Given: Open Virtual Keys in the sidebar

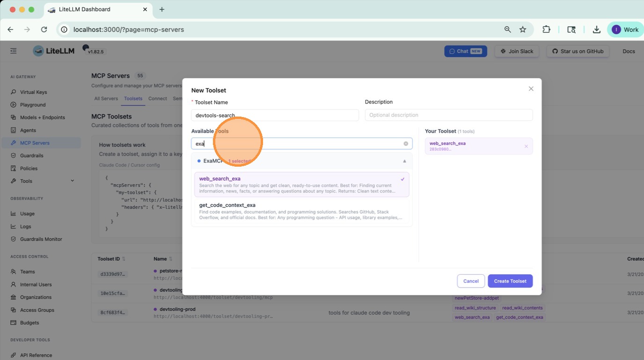Looking at the screenshot, I should click(33, 92).
